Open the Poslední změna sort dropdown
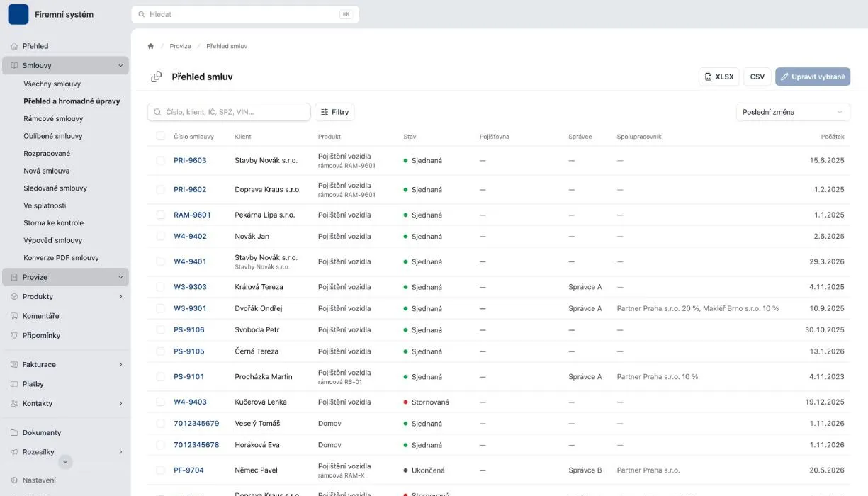This screenshot has width=868, height=496. (793, 112)
